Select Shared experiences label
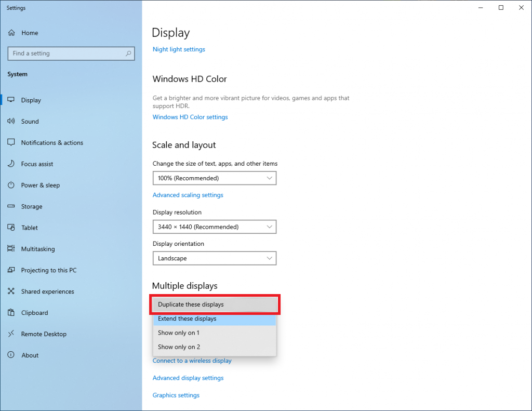 [47, 291]
